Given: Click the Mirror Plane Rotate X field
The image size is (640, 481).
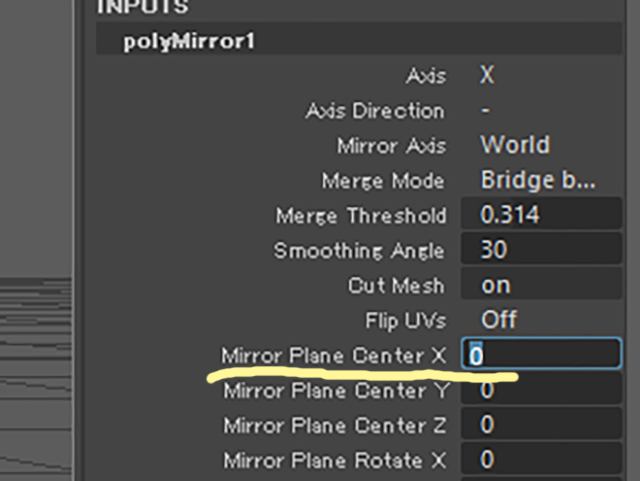Looking at the screenshot, I should (x=542, y=459).
